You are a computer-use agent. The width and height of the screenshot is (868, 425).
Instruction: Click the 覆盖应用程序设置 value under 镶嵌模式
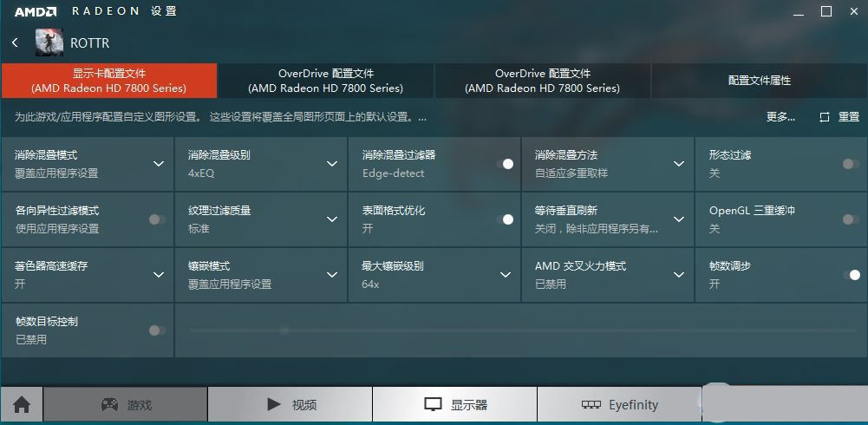click(231, 284)
